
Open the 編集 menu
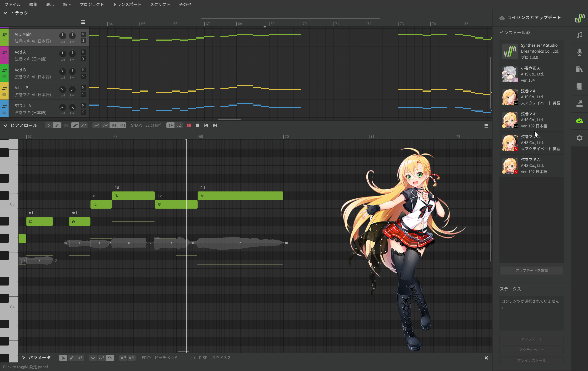33,4
